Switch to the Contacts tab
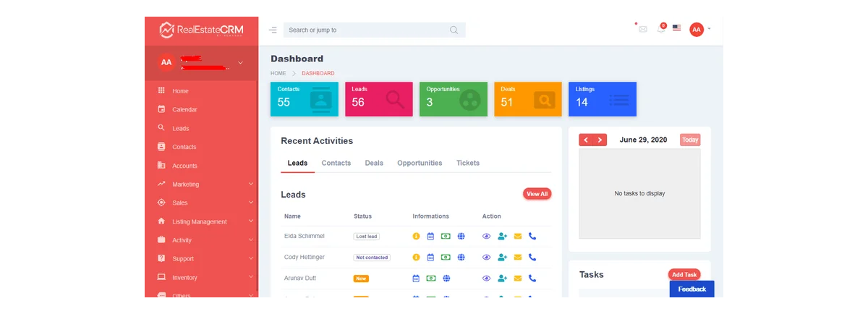868x314 pixels. coord(336,163)
